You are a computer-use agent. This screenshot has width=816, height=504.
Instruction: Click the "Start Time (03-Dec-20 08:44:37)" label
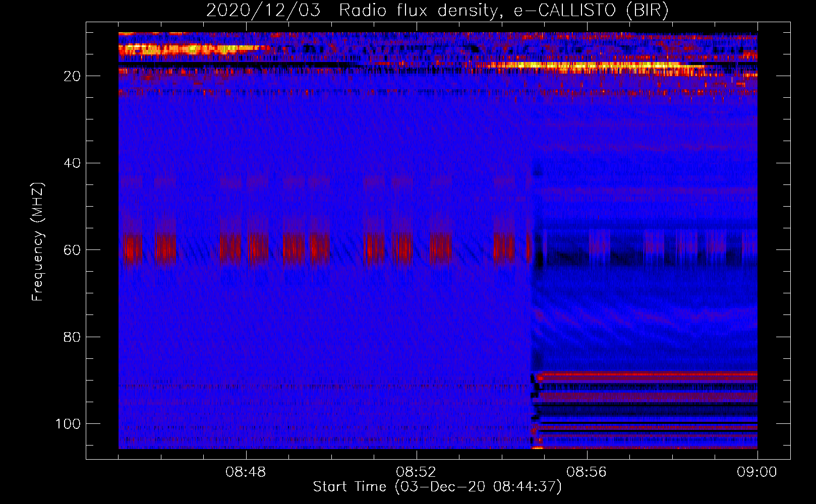coord(437,487)
